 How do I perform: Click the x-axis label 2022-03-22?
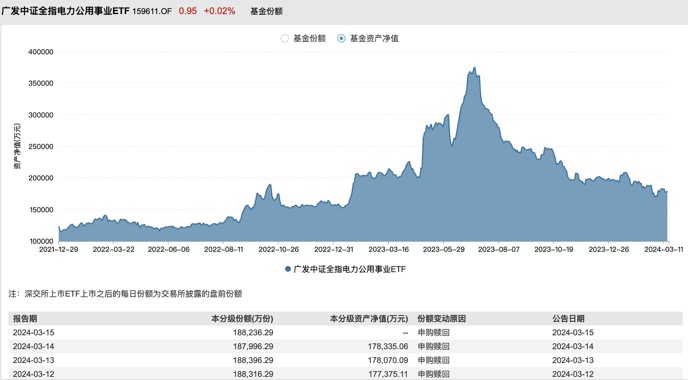(x=114, y=249)
